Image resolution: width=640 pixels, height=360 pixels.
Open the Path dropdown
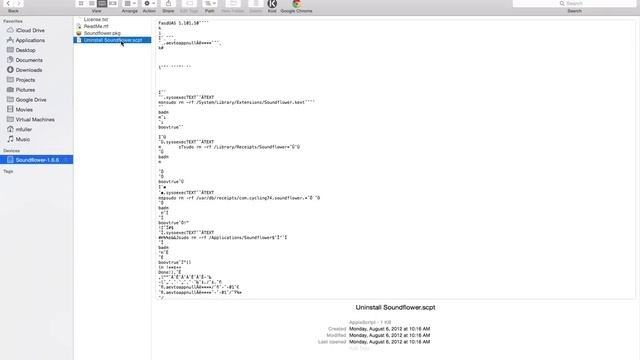tap(210, 3)
